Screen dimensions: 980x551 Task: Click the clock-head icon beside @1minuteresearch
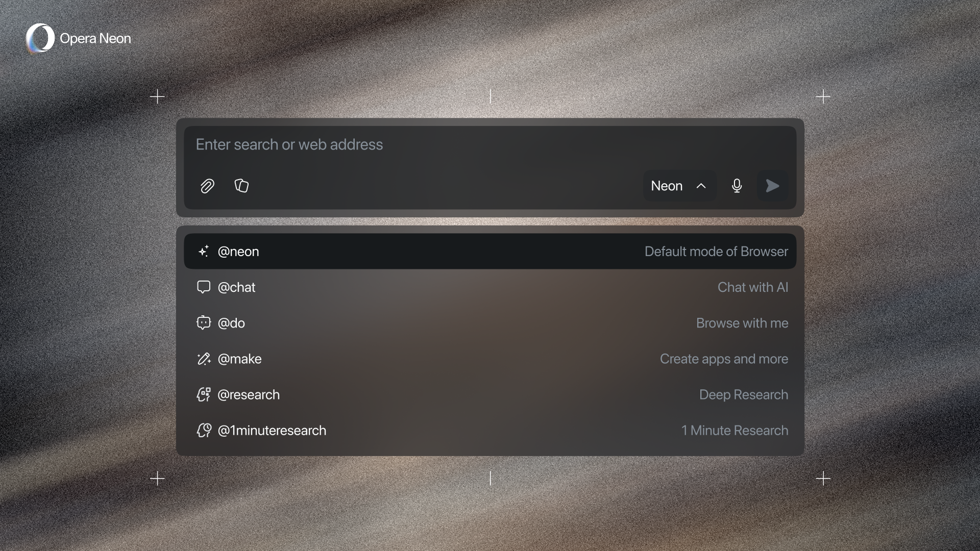[203, 430]
